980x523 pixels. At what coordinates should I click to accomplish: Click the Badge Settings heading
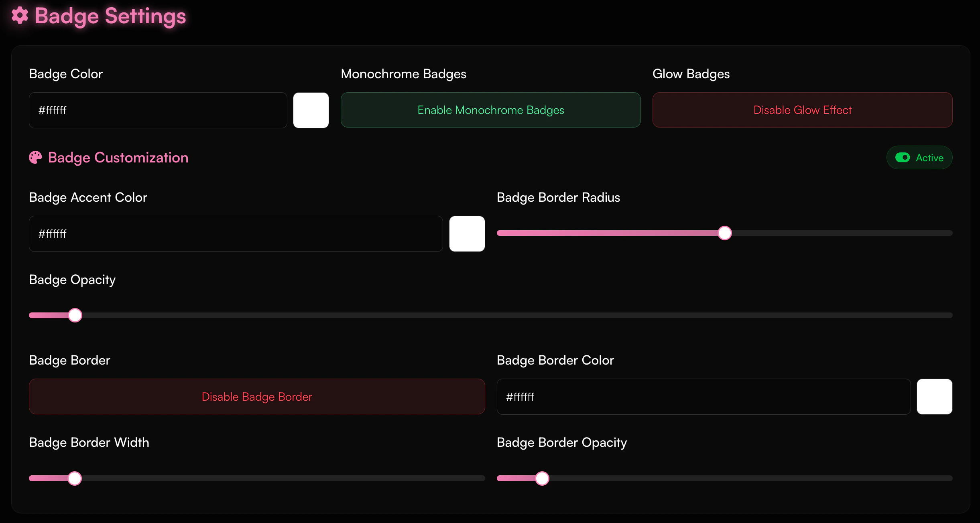point(110,16)
